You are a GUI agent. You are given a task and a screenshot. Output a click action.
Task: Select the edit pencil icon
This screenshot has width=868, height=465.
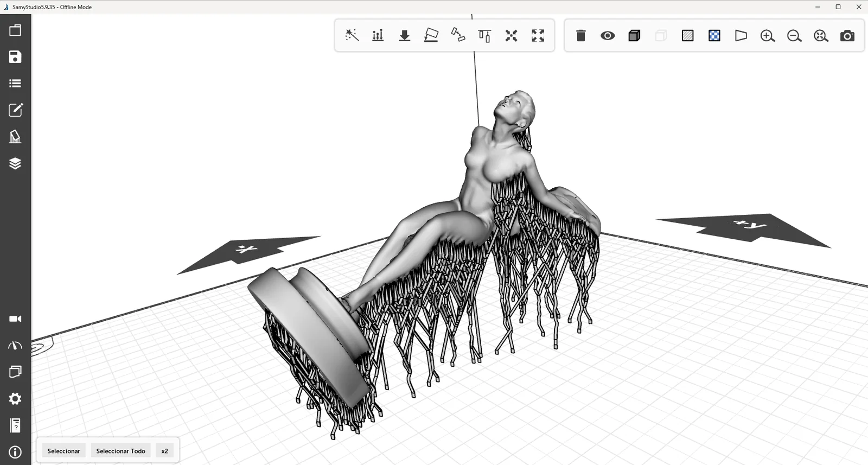pos(15,110)
